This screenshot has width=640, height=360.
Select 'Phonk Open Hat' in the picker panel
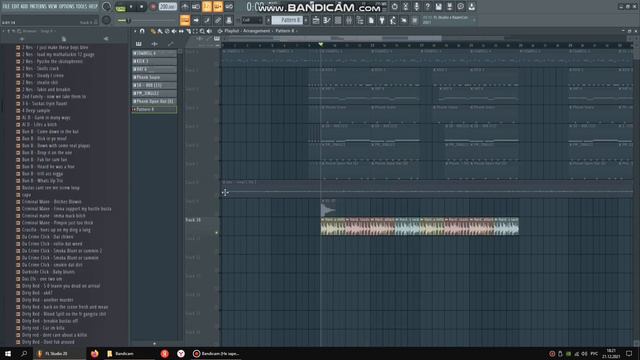[x=154, y=101]
